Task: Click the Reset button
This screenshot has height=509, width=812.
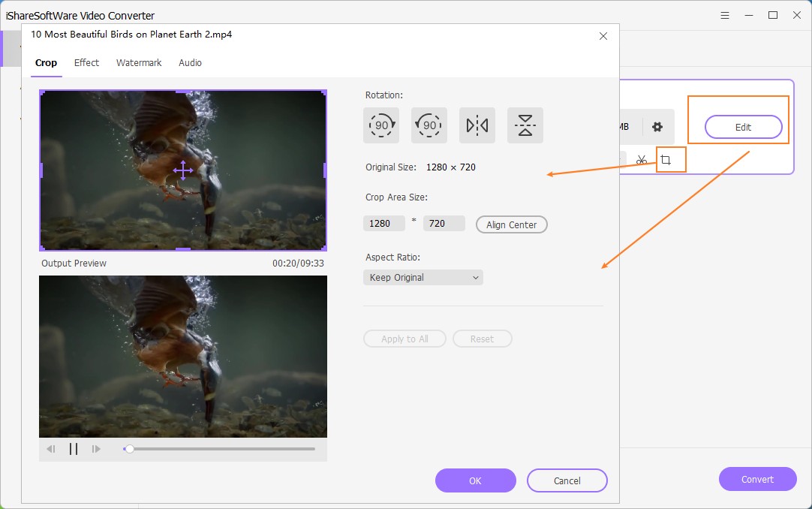Action: (x=482, y=339)
